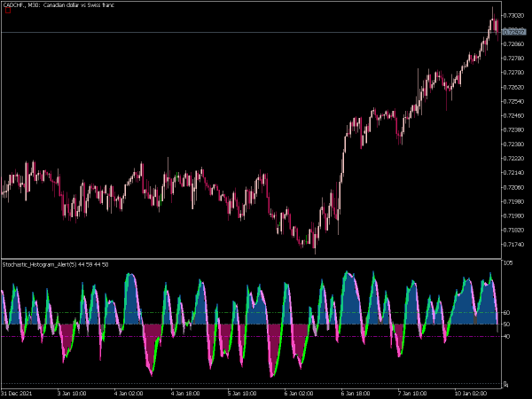Click the 0.72780 price axis label
Viewport: 532px width, 399px height.
coord(514,59)
